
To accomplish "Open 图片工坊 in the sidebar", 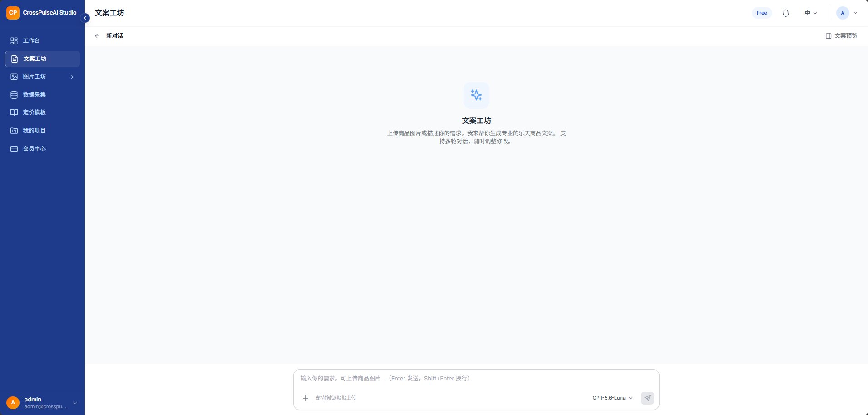I will click(x=42, y=77).
